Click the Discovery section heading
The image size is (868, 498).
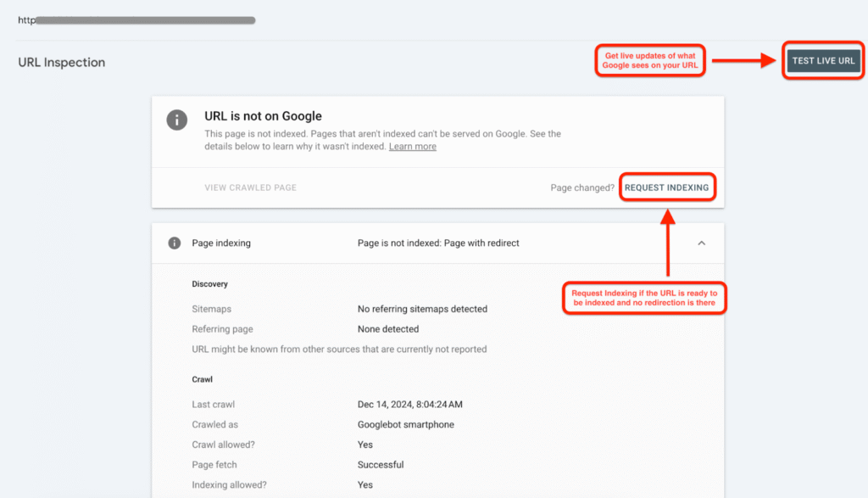coord(209,284)
